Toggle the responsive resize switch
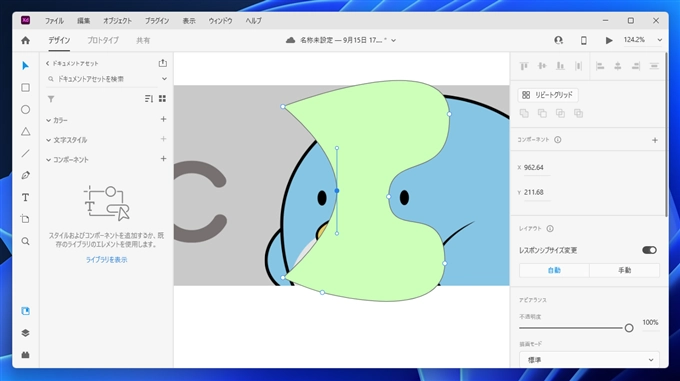Viewport: 680px width, 381px height. tap(649, 250)
